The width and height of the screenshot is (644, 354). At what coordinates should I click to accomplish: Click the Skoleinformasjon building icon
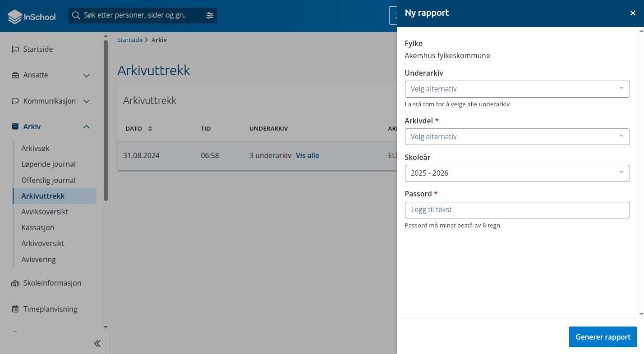(15, 283)
